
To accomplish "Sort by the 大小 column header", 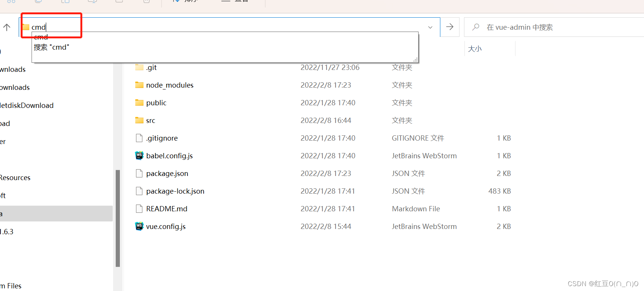I will [475, 49].
